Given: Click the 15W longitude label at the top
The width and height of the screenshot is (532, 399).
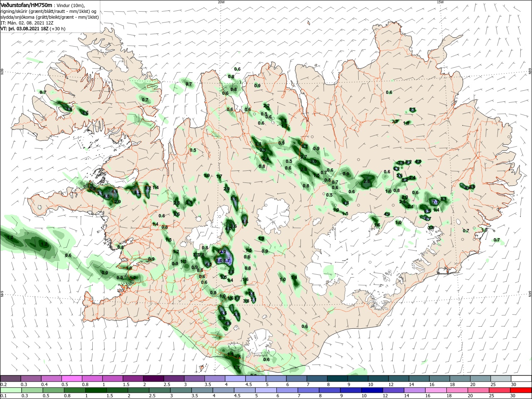Looking at the screenshot, I should [x=440, y=2].
